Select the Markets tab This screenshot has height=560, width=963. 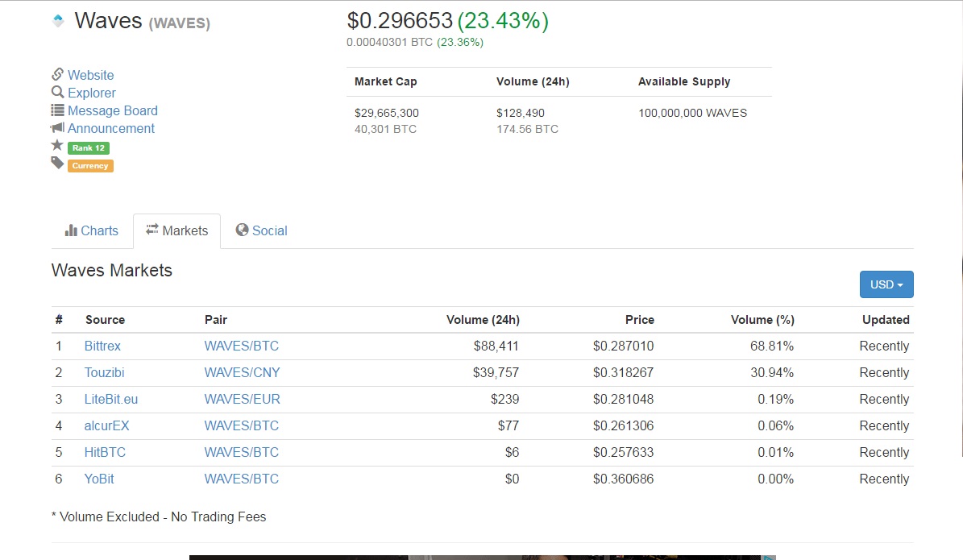click(x=176, y=231)
